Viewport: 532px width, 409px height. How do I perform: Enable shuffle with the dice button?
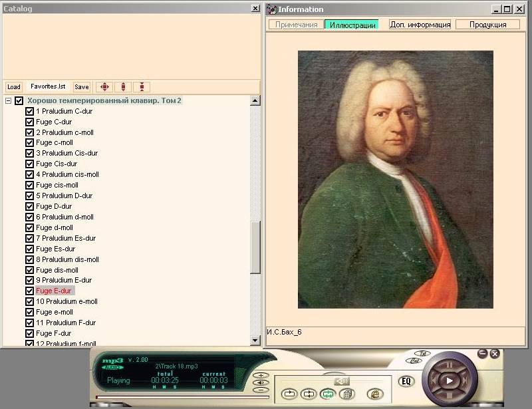click(346, 394)
